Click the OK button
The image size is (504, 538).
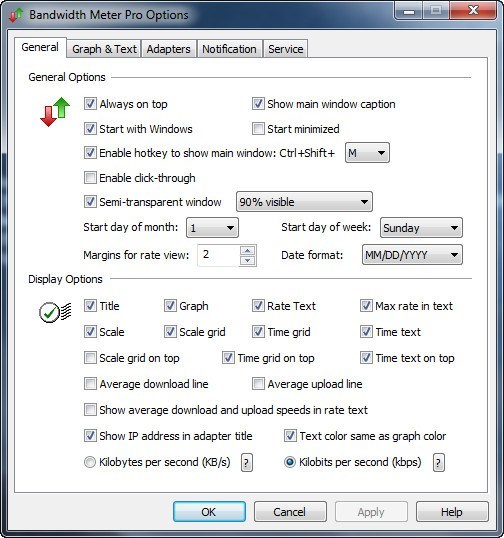(x=209, y=512)
